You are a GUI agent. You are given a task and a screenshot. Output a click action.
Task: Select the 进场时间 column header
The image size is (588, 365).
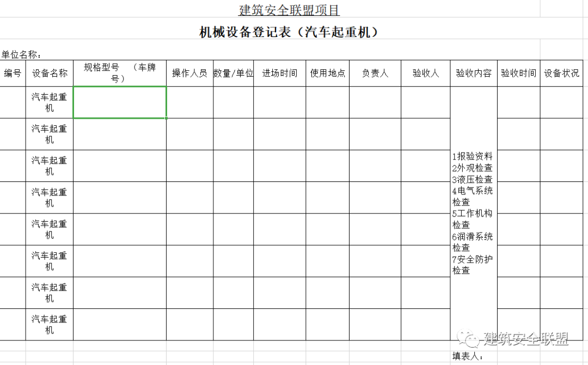pos(279,73)
